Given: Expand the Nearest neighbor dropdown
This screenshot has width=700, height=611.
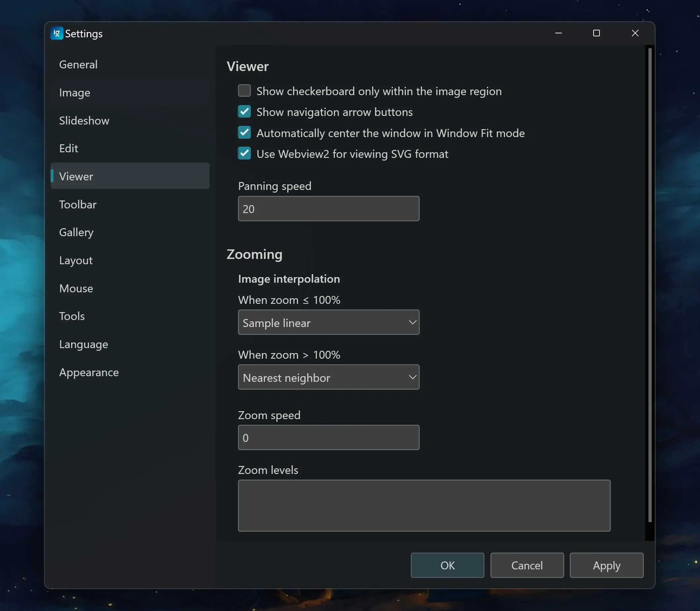Looking at the screenshot, I should [329, 377].
